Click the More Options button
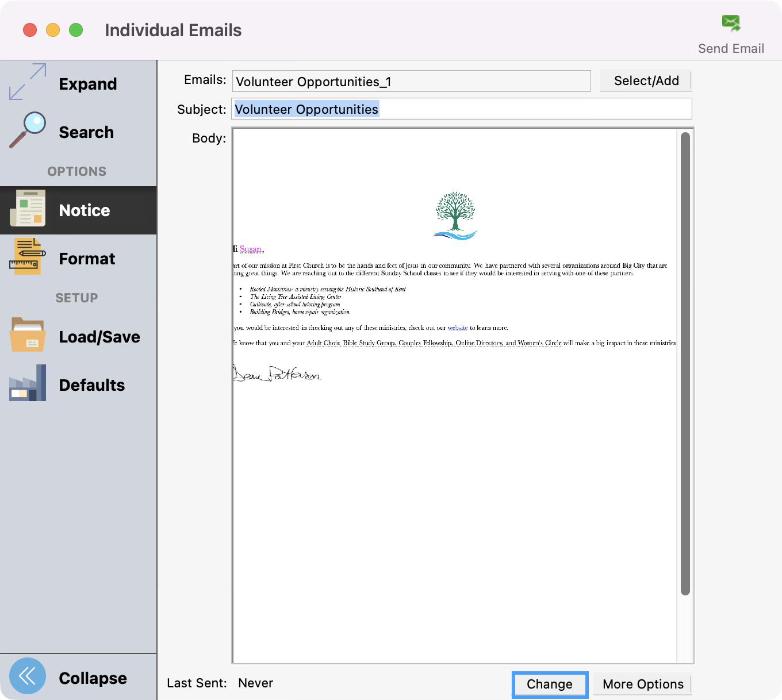Viewport: 782px width, 700px height. 643,684
